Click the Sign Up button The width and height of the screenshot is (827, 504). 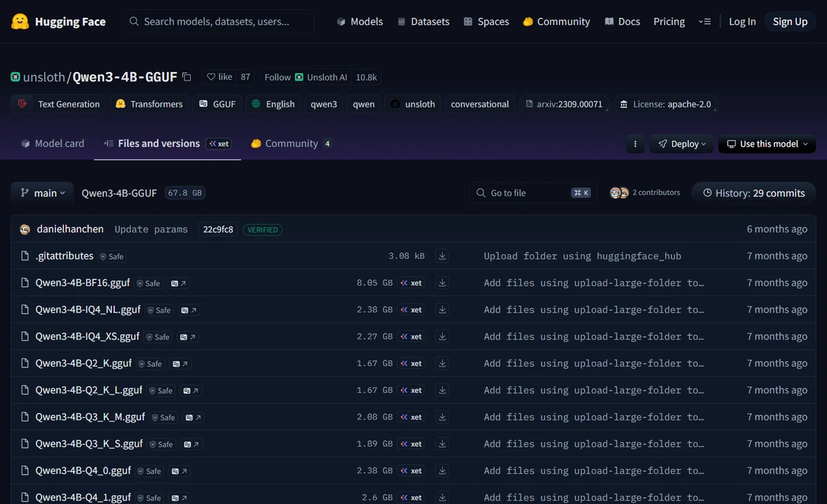(790, 21)
